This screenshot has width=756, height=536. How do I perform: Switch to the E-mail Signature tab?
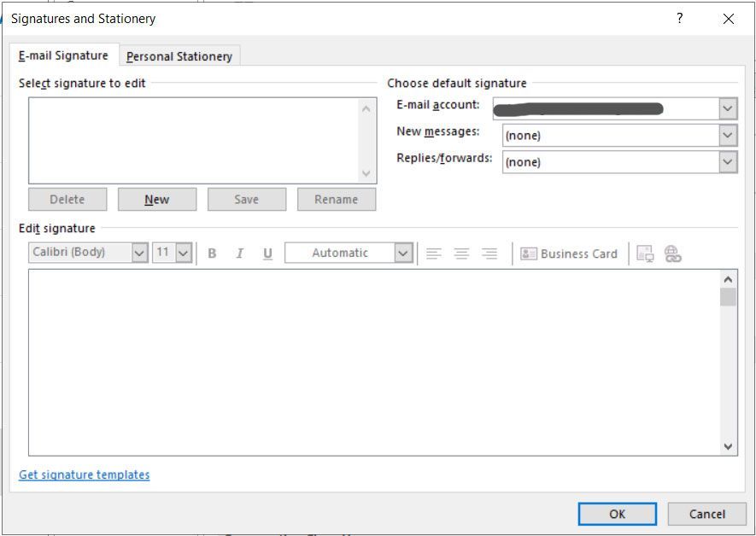coord(63,55)
